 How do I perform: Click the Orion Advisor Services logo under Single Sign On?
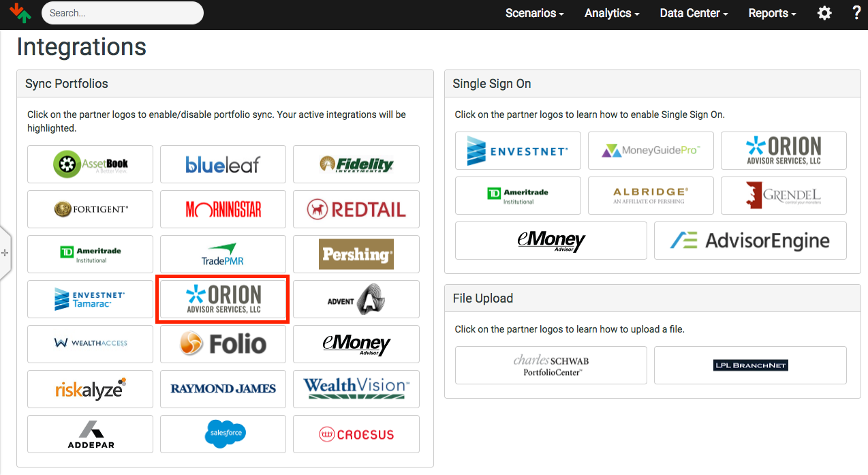click(783, 151)
